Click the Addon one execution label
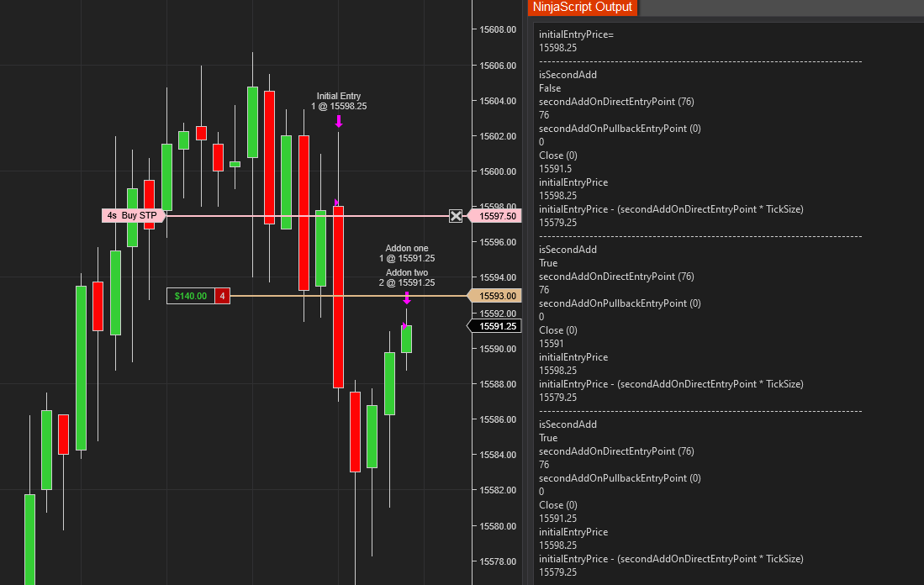 tap(407, 253)
